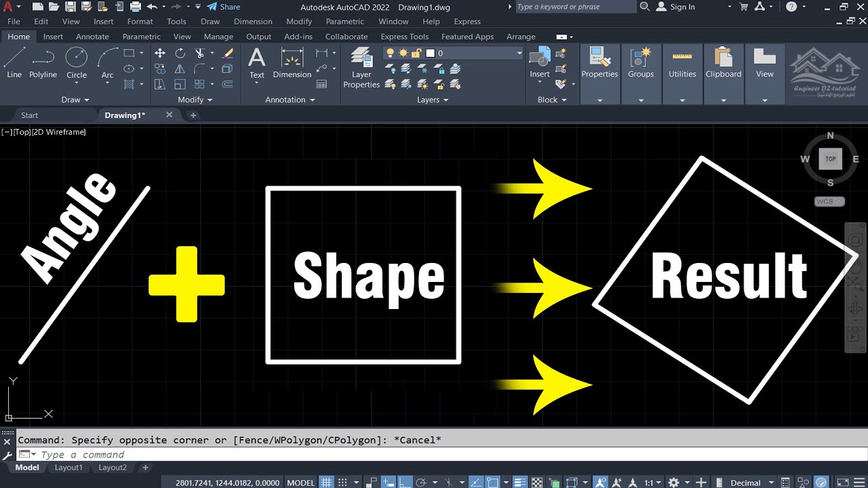Open the Groups panel dropdown
Viewport: 868px width, 488px height.
[x=641, y=100]
